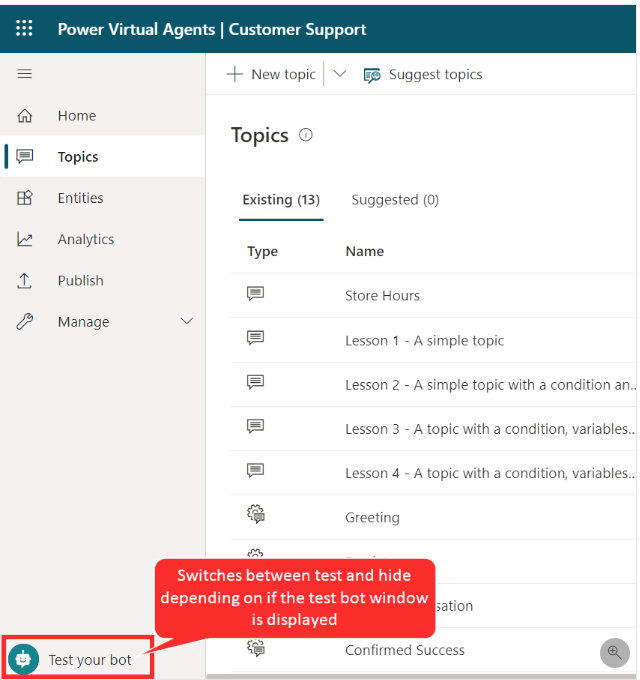Image resolution: width=640 pixels, height=680 pixels.
Task: Go to Home in the sidebar
Action: [x=102, y=115]
